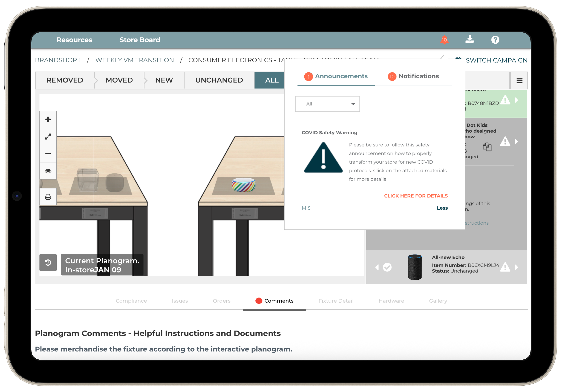562x392 pixels.
Task: Click the history reset icon
Action: (x=48, y=262)
